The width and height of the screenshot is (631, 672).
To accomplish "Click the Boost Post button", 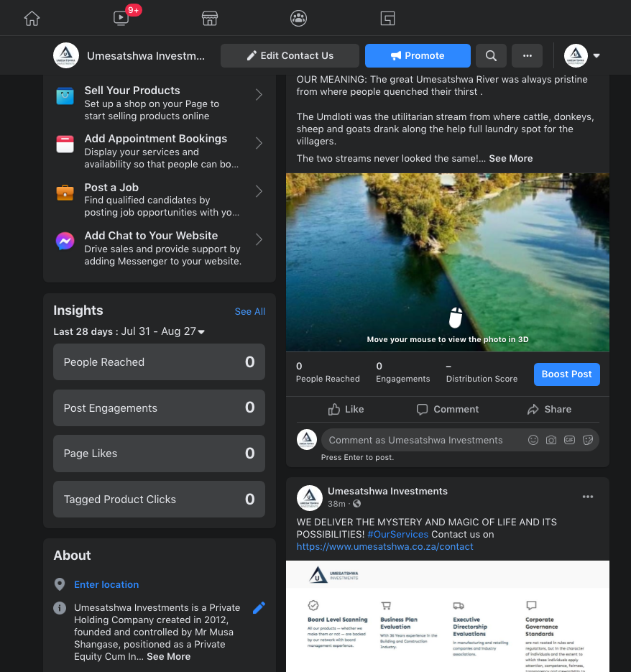I will 567,374.
